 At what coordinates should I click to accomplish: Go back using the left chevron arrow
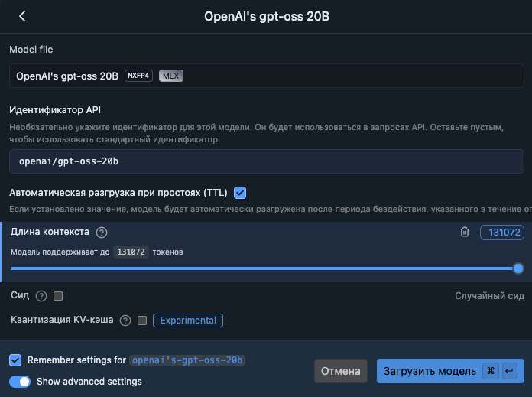click(22, 16)
